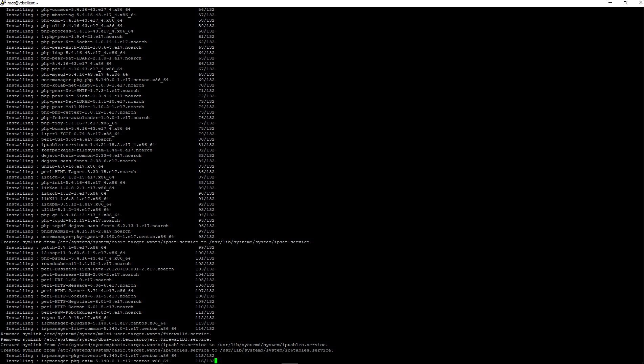This screenshot has width=644, height=364.
Task: Click the t1lib-5.1.2-14.el7.x86_64 line
Action: click(x=110, y=210)
